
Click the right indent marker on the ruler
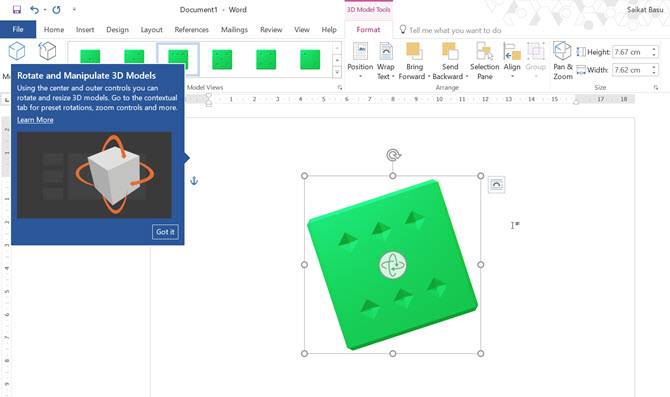[x=576, y=101]
